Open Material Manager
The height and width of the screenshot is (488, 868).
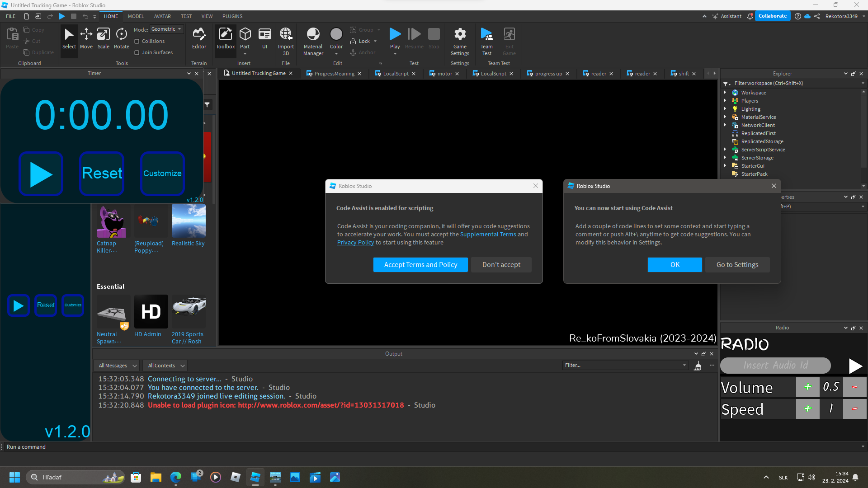tap(313, 42)
